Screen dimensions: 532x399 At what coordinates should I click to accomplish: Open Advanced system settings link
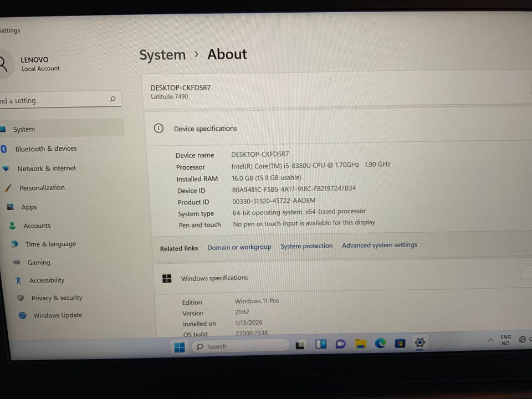coord(379,245)
